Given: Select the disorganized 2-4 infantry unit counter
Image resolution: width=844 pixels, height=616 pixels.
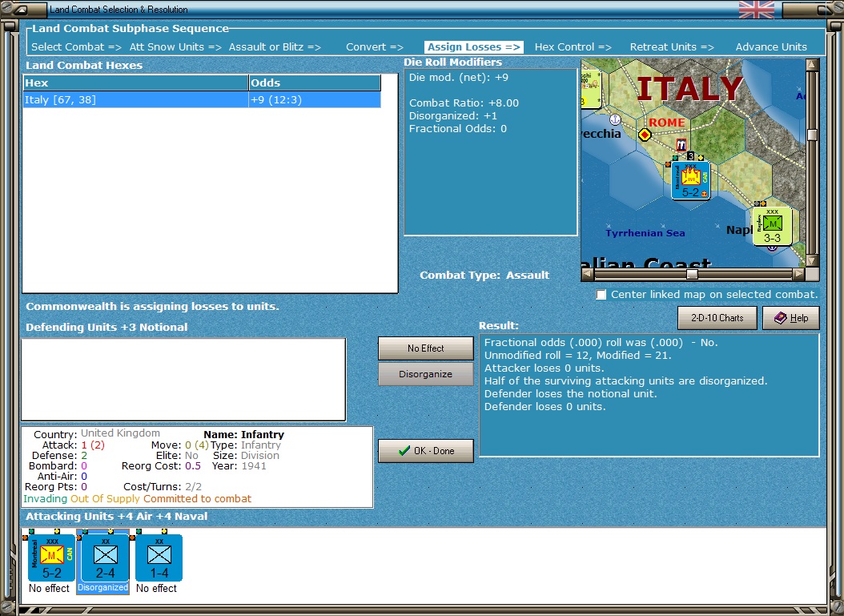Looking at the screenshot, I should [105, 558].
